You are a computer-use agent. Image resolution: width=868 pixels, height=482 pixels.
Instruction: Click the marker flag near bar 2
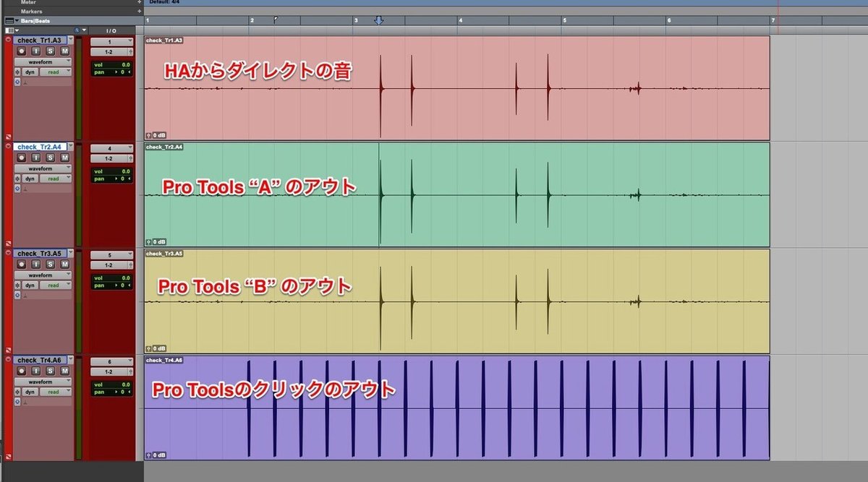tap(276, 20)
